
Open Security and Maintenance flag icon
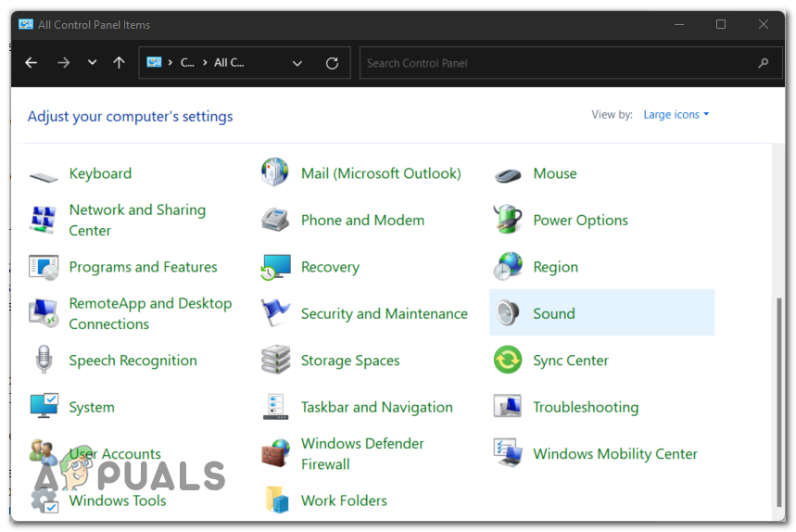pos(275,312)
